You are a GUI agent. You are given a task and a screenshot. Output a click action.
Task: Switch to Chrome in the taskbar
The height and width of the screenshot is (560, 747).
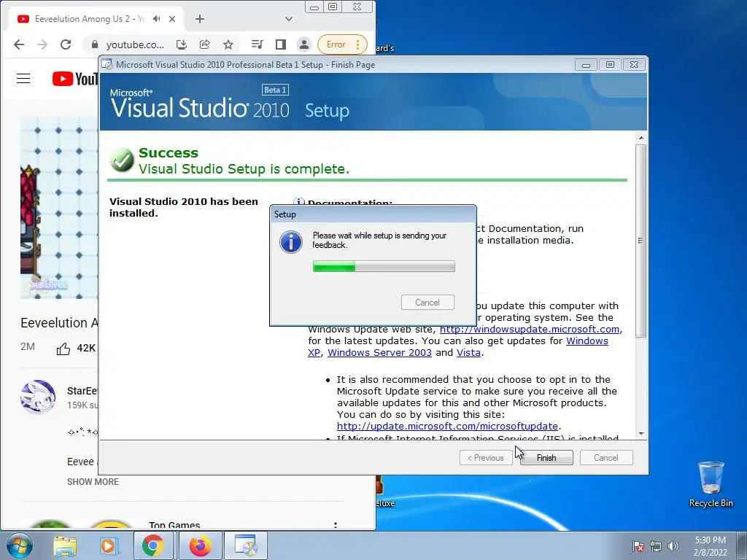pyautogui.click(x=152, y=545)
